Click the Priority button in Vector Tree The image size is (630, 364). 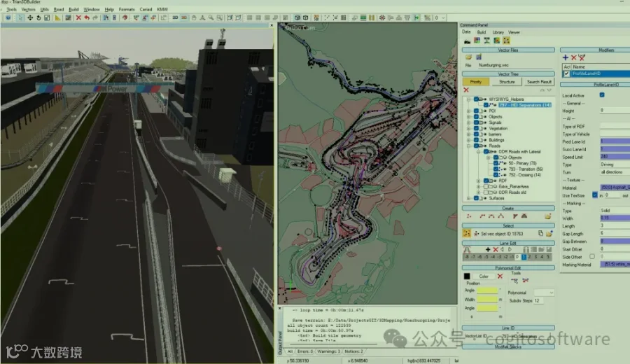tap(476, 82)
